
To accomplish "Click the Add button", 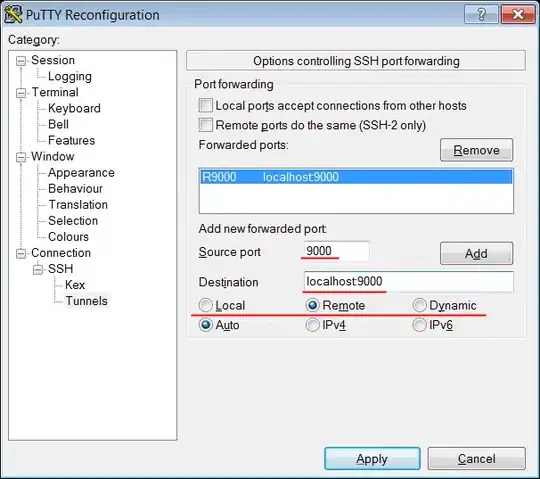I will pos(476,253).
